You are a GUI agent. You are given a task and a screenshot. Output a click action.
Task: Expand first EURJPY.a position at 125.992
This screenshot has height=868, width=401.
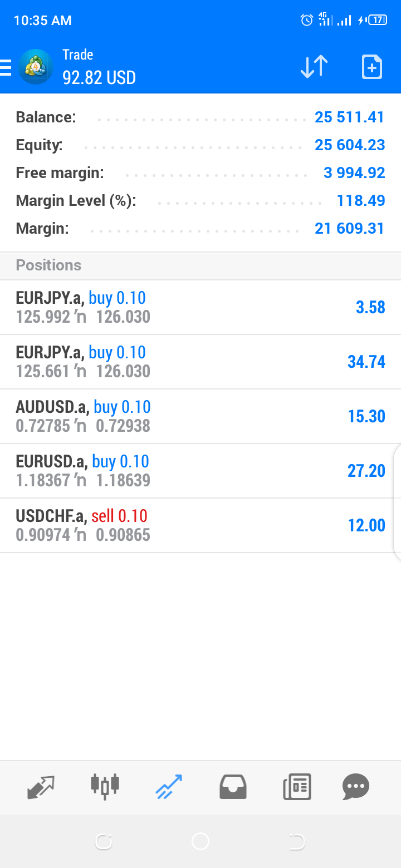coord(200,307)
